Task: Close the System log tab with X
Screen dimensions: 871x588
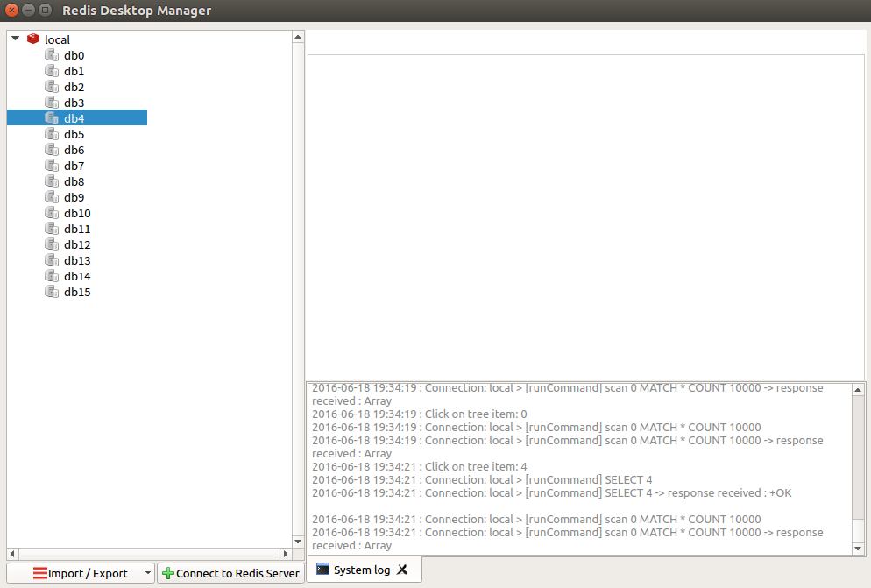Action: point(403,570)
